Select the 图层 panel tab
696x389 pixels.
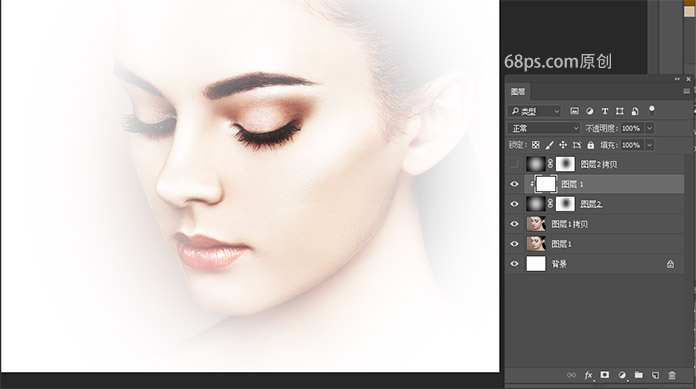pos(518,91)
